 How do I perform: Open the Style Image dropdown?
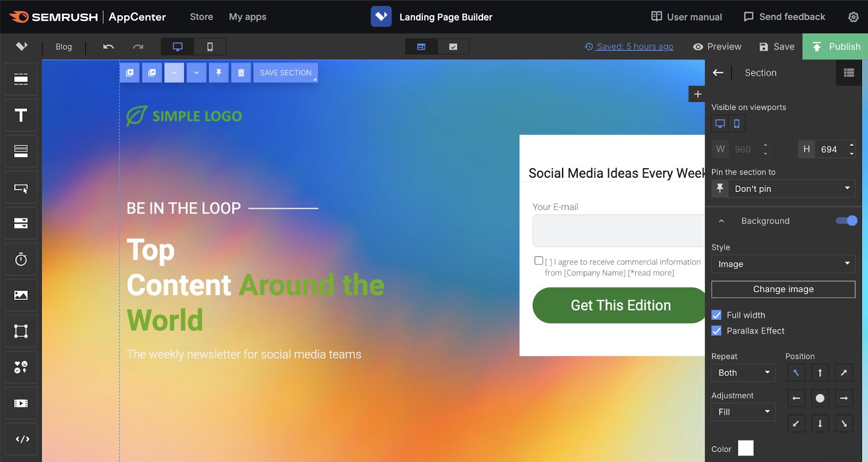click(783, 264)
